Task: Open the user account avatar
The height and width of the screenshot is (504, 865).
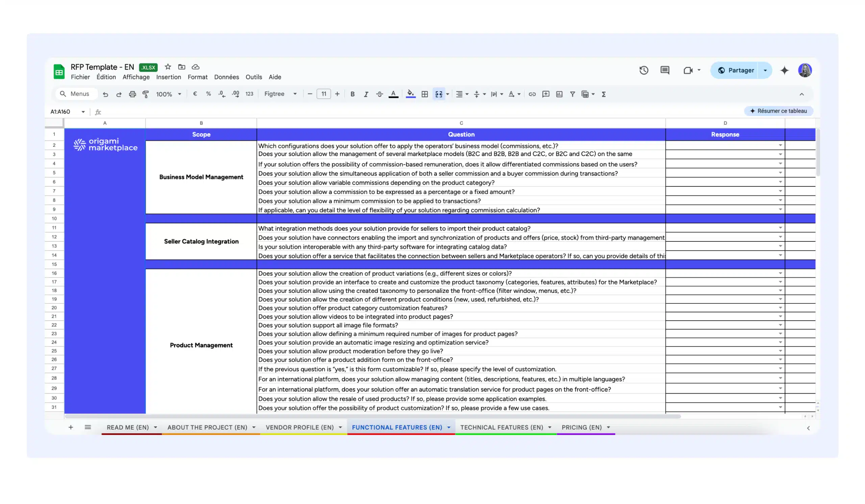Action: [805, 70]
